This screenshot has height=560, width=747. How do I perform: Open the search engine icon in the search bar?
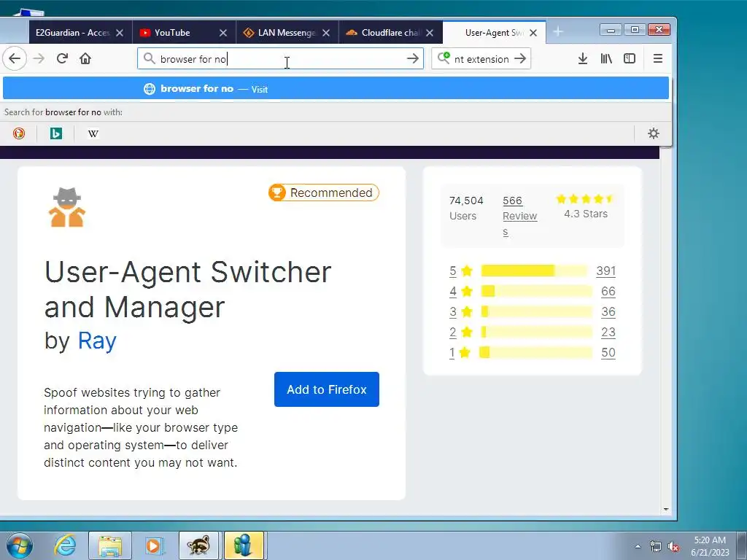point(444,58)
